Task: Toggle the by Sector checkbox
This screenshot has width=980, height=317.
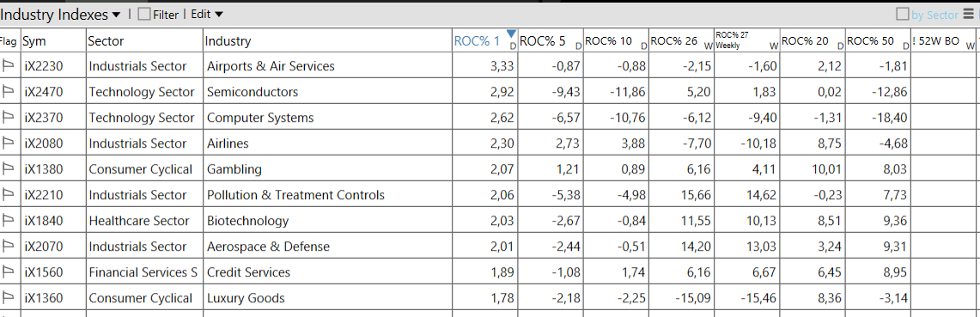Action: tap(903, 15)
